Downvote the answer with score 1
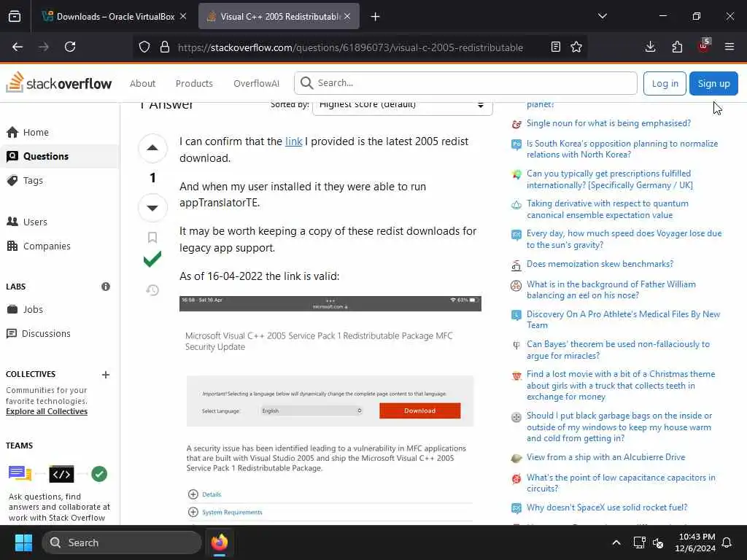This screenshot has height=560, width=747. pos(152,208)
